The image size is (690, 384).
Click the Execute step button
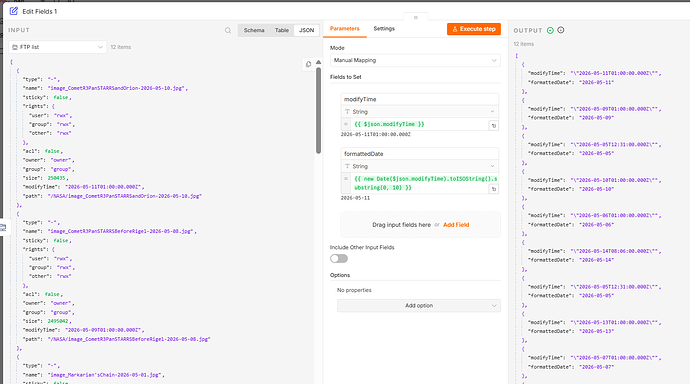coord(474,29)
